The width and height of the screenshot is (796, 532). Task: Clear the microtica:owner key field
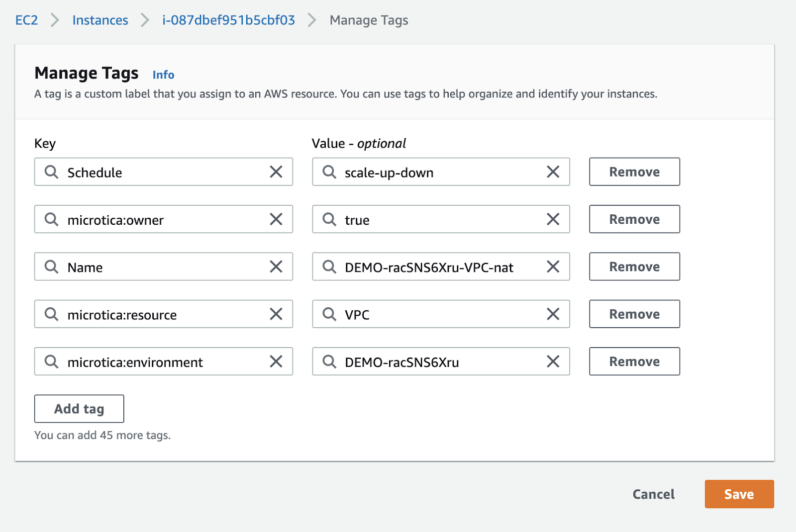tap(276, 219)
